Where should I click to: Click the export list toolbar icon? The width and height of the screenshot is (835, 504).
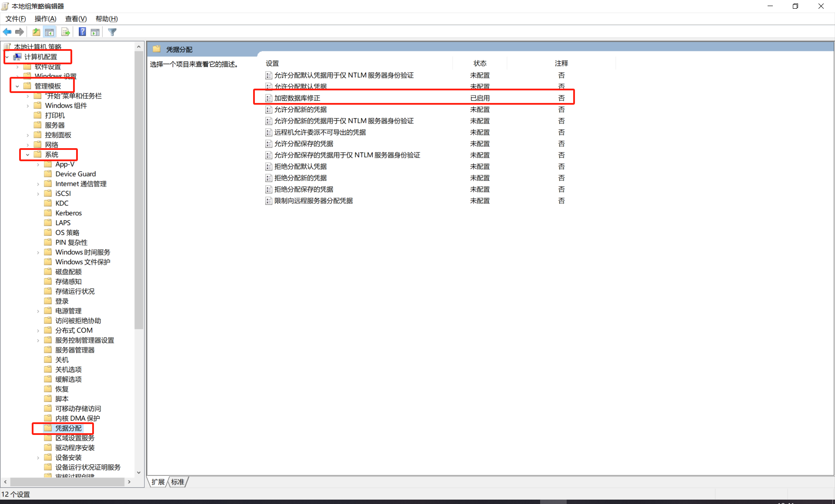click(x=66, y=32)
